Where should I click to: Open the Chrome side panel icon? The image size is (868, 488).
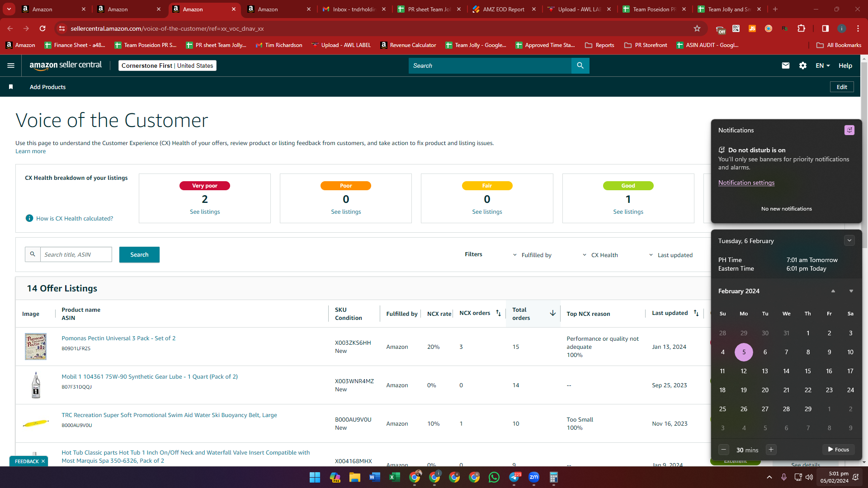coord(826,28)
